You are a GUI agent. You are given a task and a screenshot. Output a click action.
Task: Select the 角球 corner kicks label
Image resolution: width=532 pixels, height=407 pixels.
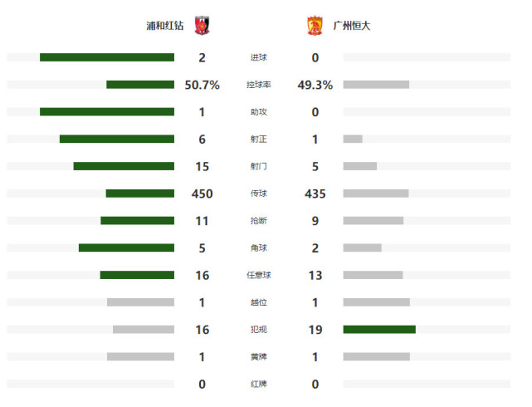259,248
